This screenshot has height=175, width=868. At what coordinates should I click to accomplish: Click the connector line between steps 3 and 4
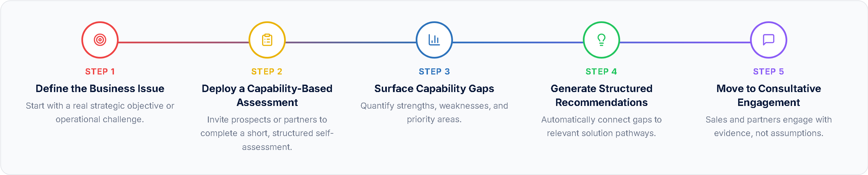pos(518,43)
